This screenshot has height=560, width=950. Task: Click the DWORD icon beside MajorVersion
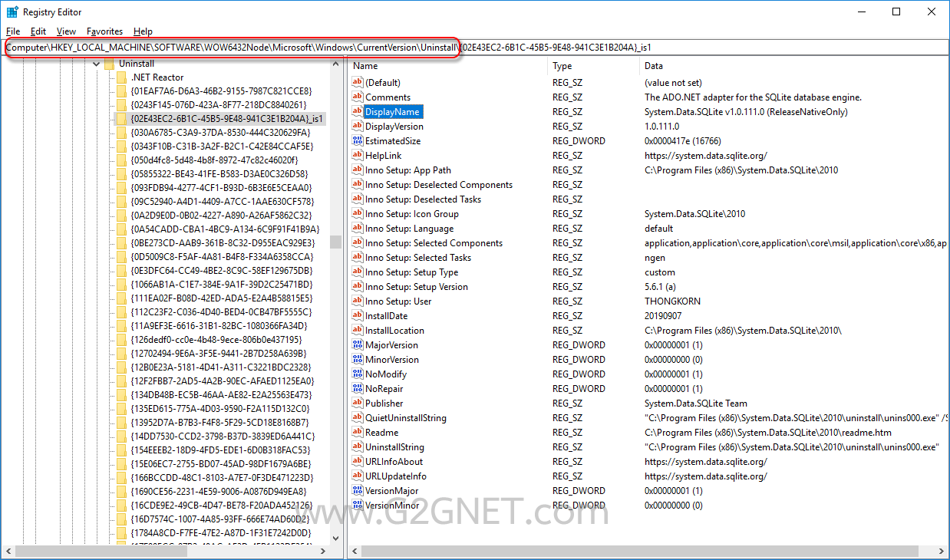point(357,344)
